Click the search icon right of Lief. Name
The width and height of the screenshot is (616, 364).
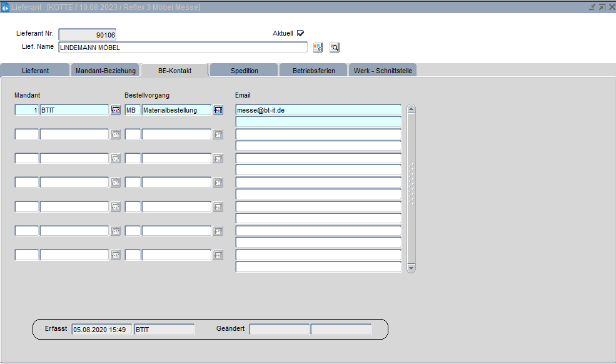click(x=334, y=48)
